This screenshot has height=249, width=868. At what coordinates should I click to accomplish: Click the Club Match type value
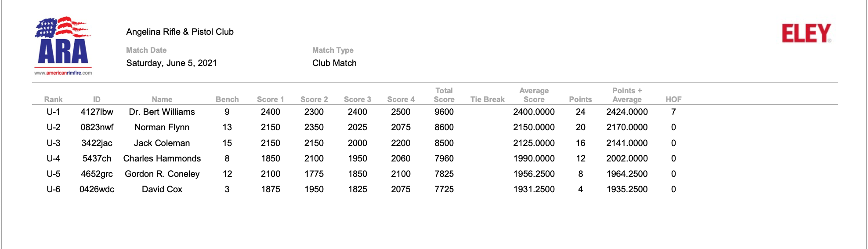pos(334,63)
